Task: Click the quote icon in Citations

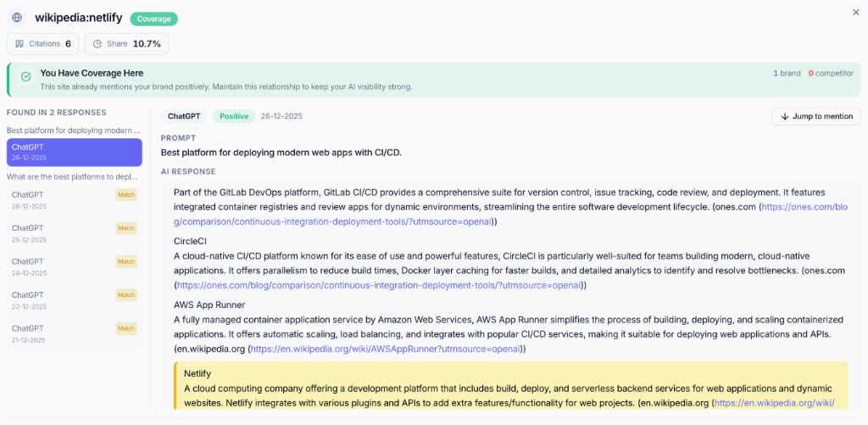Action: click(x=19, y=44)
